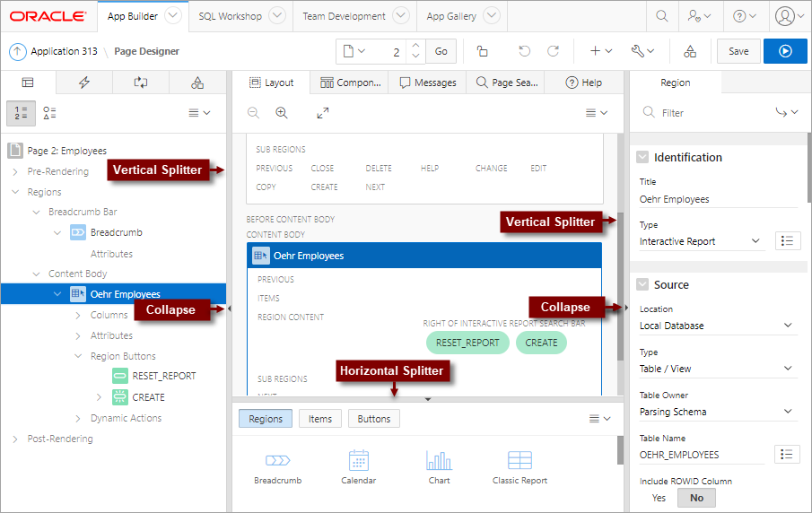Open the Parsing Schema dropdown
Viewport: 812px width, 513px height.
click(x=718, y=412)
